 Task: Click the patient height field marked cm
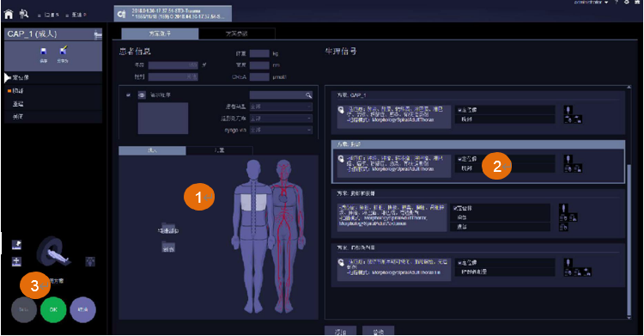click(259, 65)
